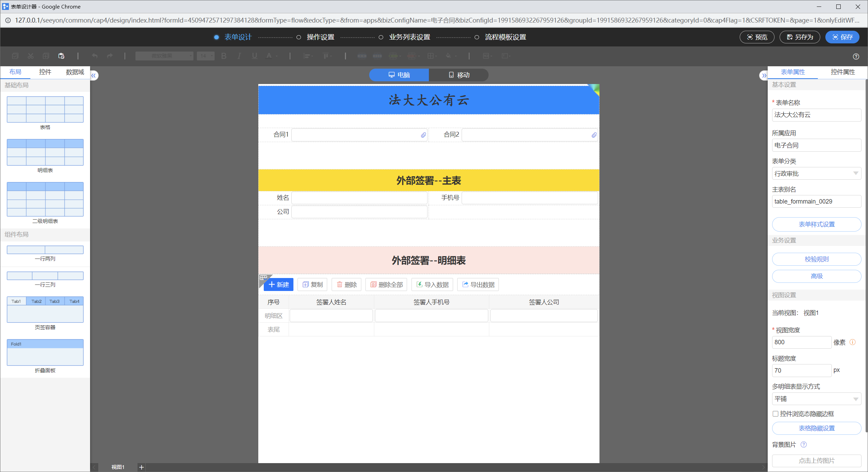This screenshot has width=868, height=472.
Task: Click the detail table grid corner icon
Action: point(263,278)
